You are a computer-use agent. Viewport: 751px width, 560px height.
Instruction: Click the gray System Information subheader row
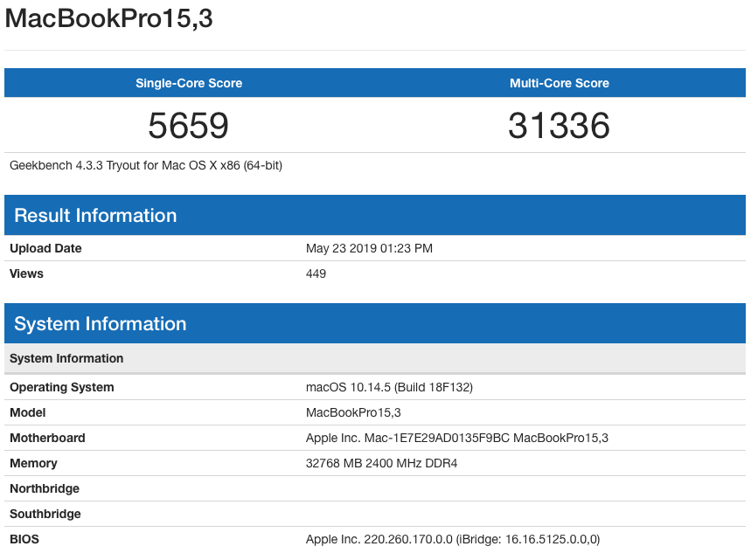[x=375, y=358]
